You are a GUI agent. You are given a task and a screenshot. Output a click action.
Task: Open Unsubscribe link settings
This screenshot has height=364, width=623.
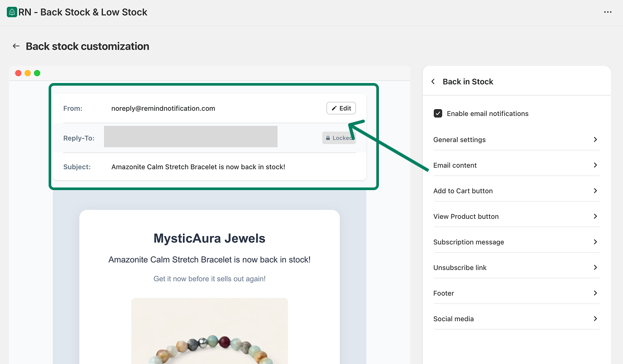point(516,267)
